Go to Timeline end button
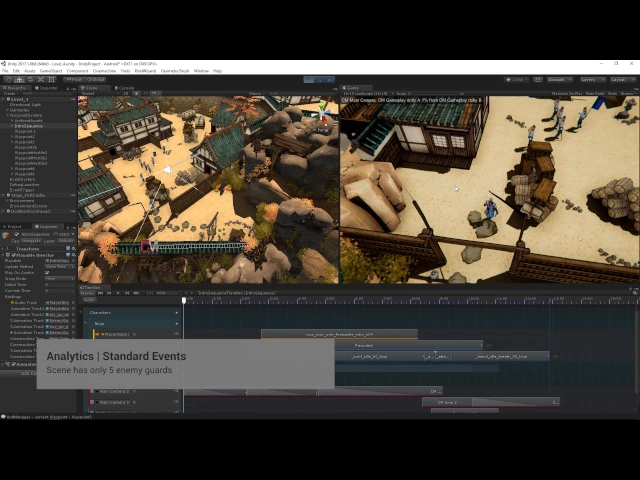 (x=136, y=293)
